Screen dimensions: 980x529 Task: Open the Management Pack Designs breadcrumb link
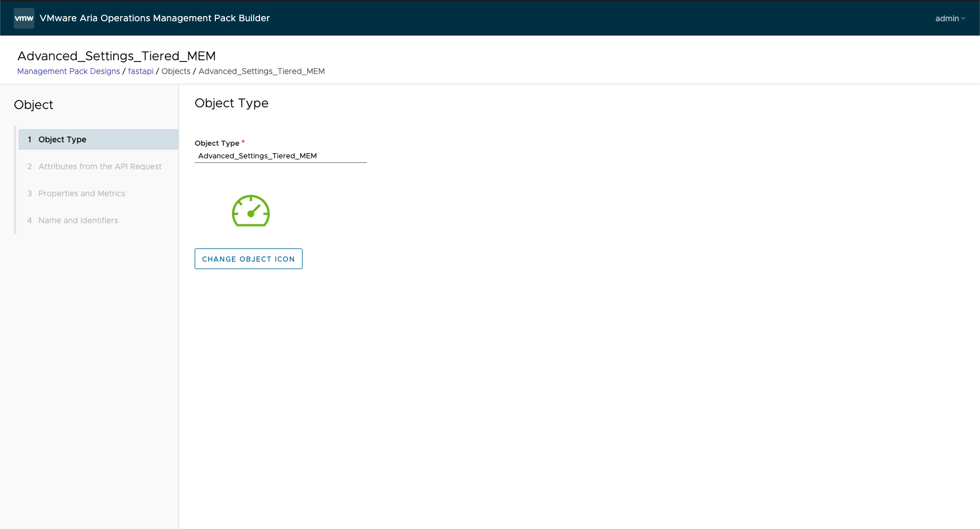pyautogui.click(x=68, y=71)
